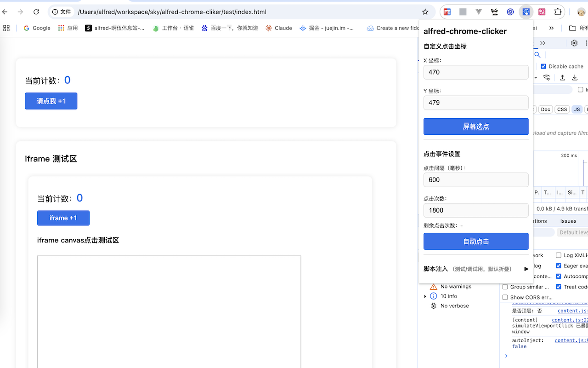Enable the Group similar checkbox
588x368 pixels.
[x=505, y=287]
